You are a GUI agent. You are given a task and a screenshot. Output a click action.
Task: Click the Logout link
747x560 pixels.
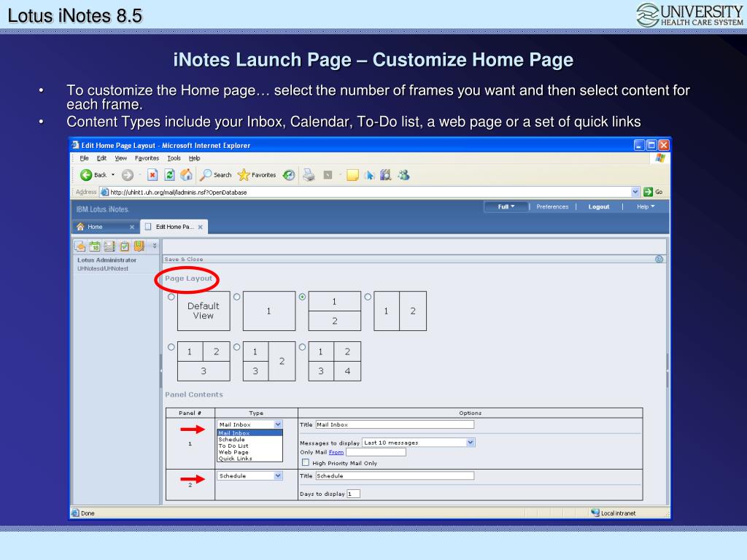(x=599, y=206)
